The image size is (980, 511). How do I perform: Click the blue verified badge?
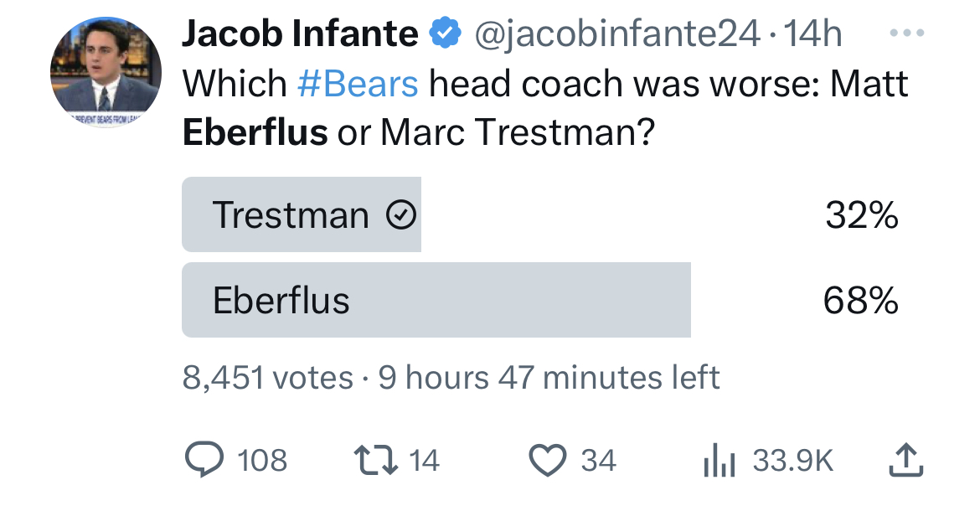click(444, 34)
